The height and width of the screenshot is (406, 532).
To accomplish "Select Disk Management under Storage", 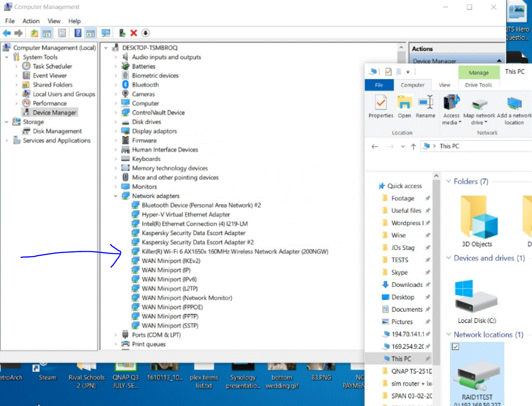I will (57, 131).
